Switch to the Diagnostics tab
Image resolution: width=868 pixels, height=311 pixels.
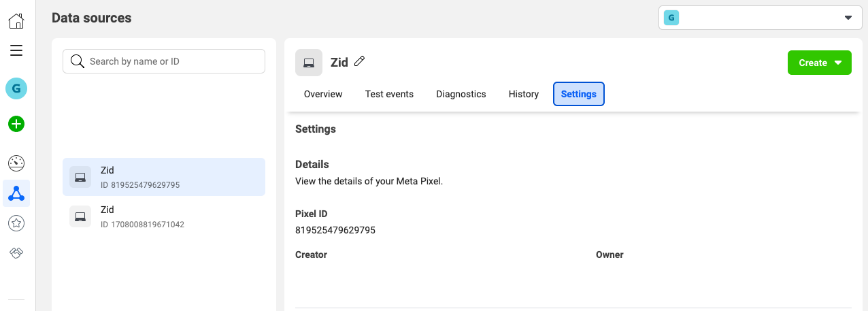click(x=461, y=94)
